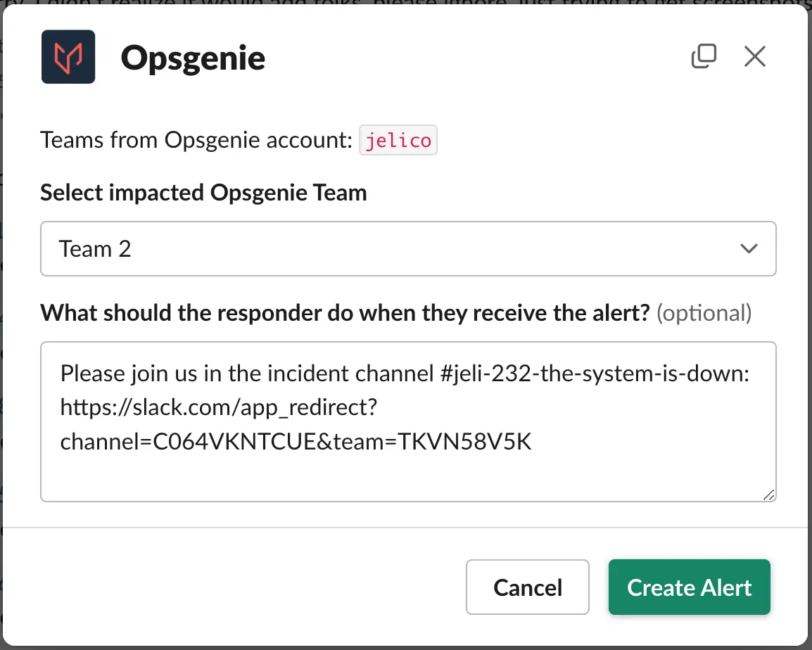Click the "What should the responder do" label
The width and height of the screenshot is (812, 650).
[x=345, y=313]
